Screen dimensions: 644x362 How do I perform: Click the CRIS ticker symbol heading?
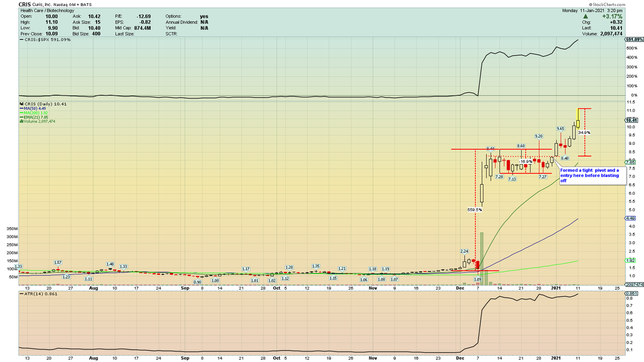tap(25, 4)
